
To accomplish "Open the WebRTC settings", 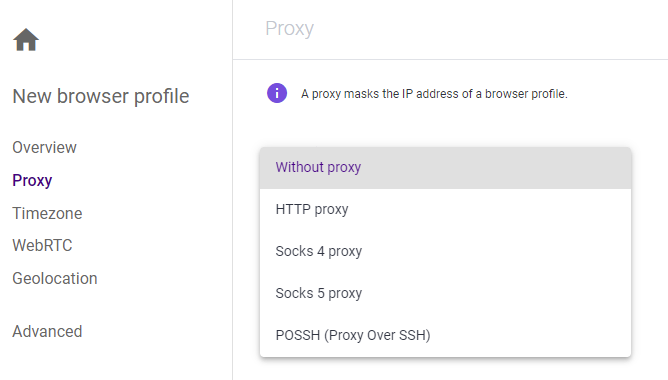I will 42,245.
